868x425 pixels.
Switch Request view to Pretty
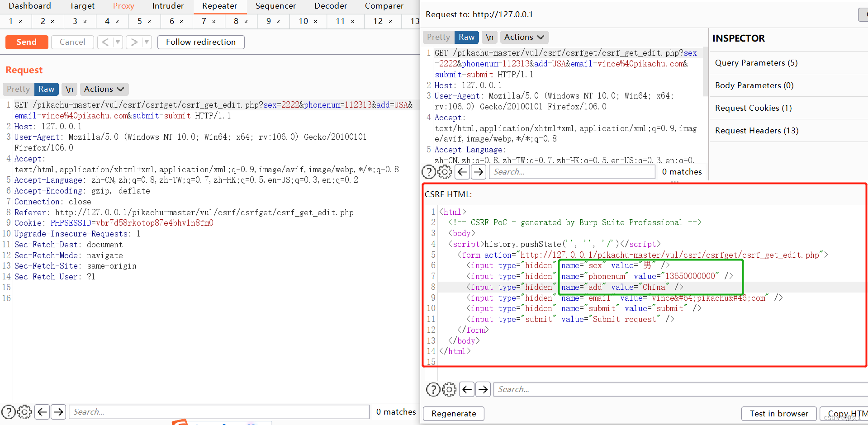click(18, 89)
